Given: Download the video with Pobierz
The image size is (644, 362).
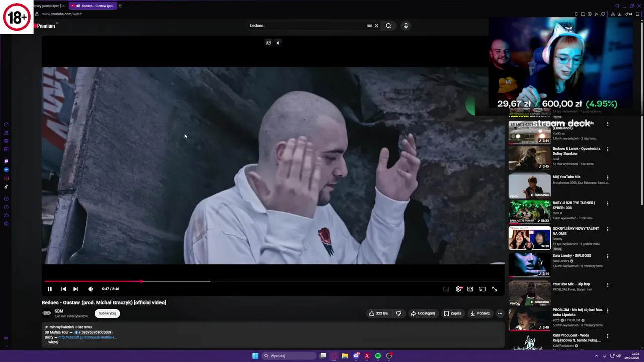Looking at the screenshot, I should [479, 313].
